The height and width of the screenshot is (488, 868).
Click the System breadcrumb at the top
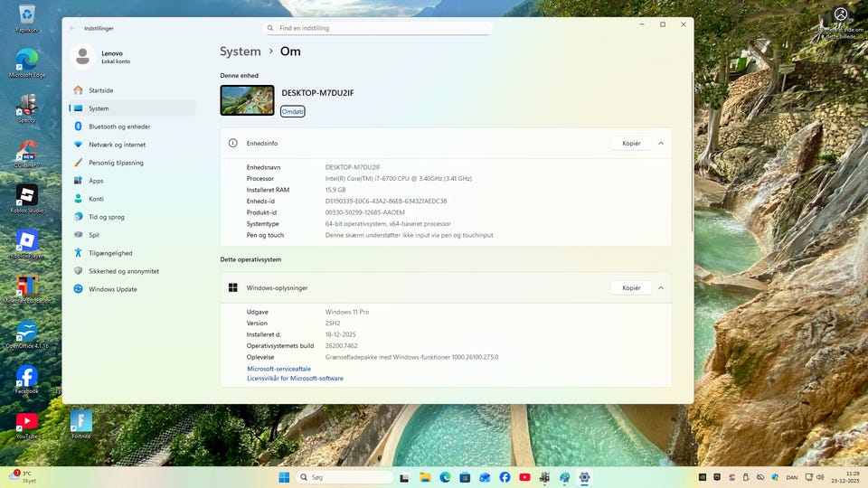(x=240, y=52)
